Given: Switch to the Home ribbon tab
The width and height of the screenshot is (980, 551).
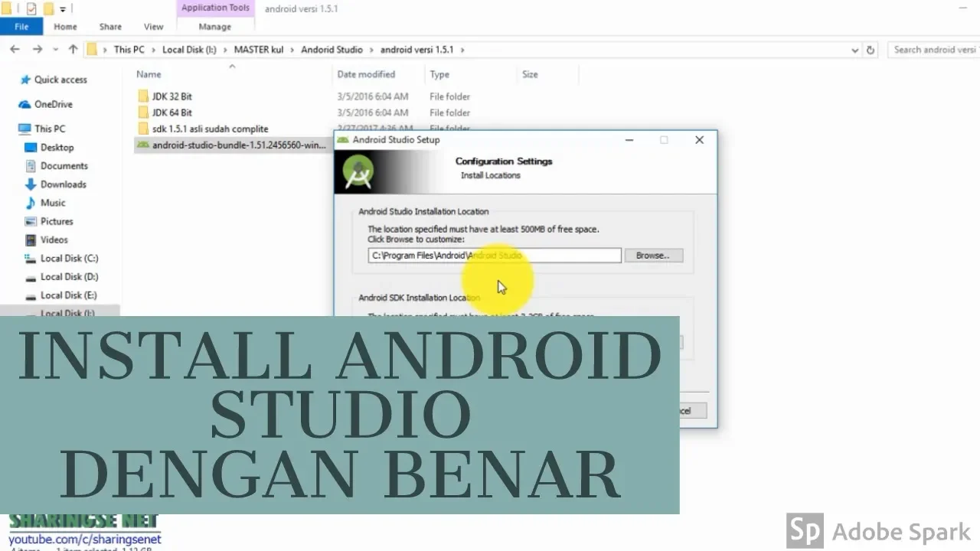Looking at the screenshot, I should 65,27.
